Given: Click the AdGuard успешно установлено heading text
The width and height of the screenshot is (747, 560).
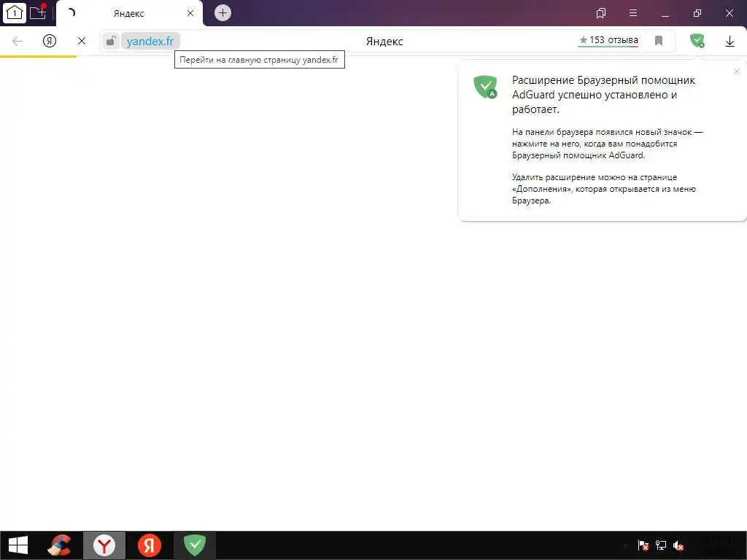Looking at the screenshot, I should (603, 95).
